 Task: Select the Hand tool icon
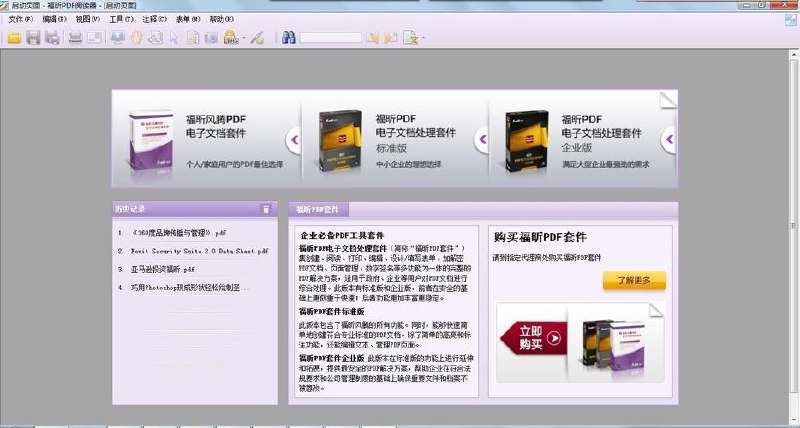tap(136, 37)
